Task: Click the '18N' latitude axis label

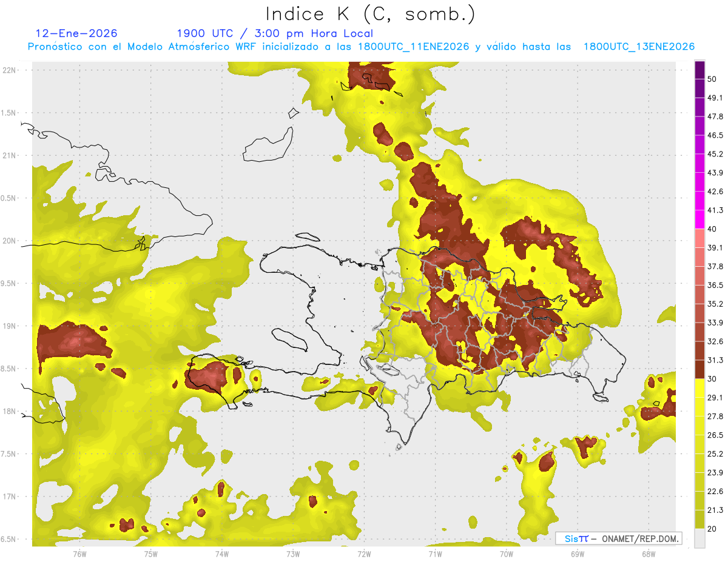Action: [10, 411]
